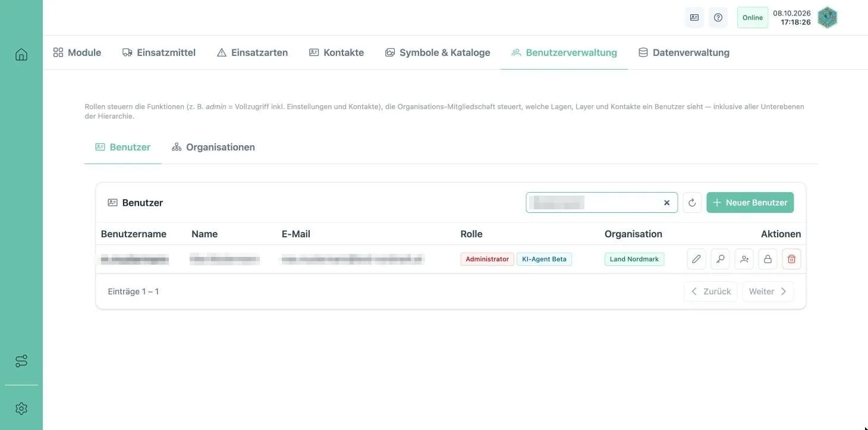
Task: Focus the user search input field
Action: point(600,203)
